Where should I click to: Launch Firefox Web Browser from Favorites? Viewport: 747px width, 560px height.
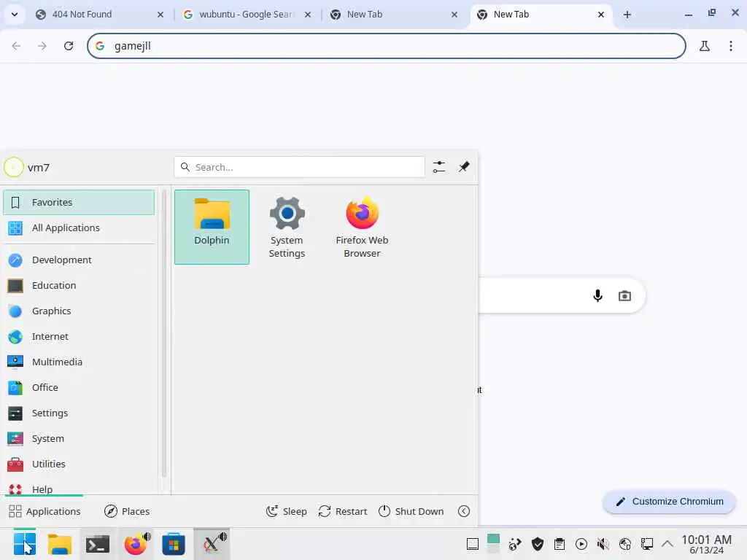click(x=362, y=227)
